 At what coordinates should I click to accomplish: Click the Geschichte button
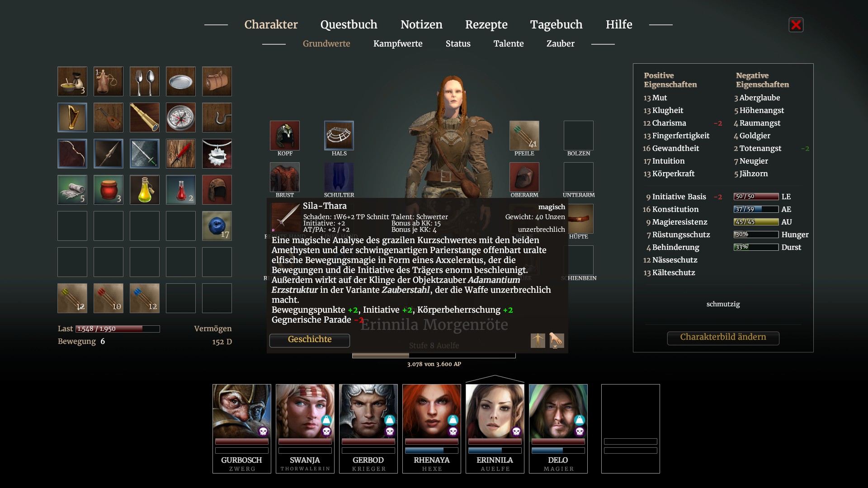[x=310, y=340]
